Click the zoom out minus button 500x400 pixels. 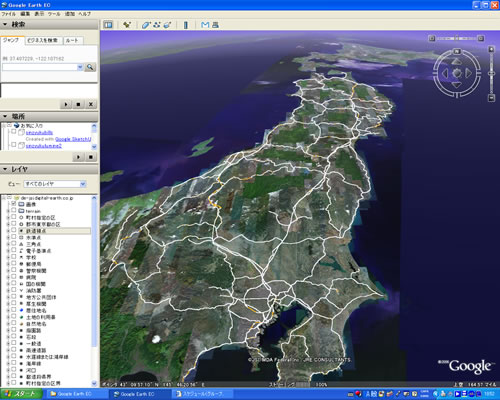pyautogui.click(x=491, y=98)
